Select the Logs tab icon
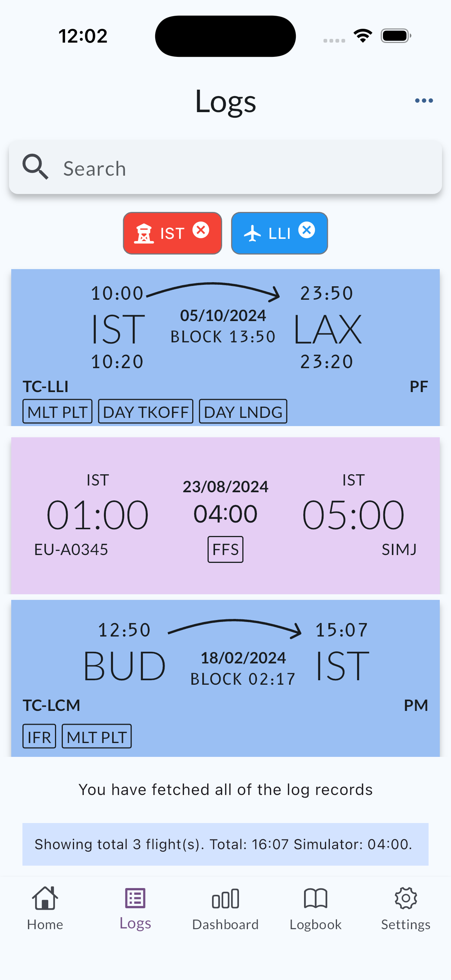 [135, 899]
